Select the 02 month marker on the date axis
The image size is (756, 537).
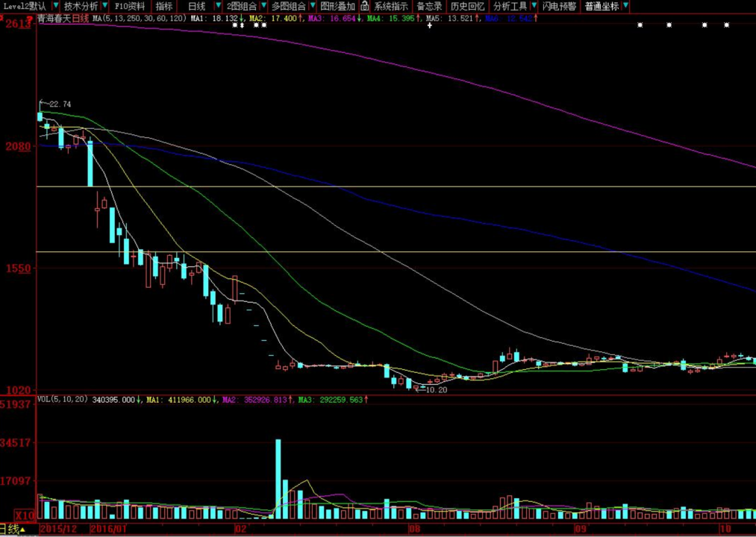[x=240, y=529]
